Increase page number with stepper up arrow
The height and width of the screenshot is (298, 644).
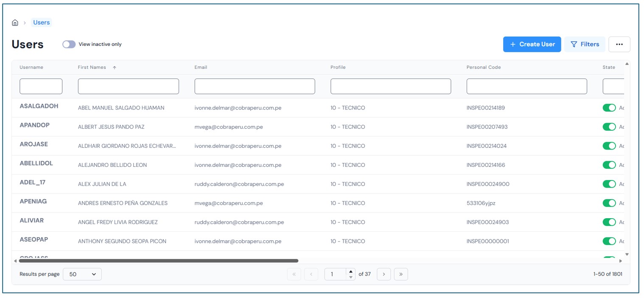point(350,272)
